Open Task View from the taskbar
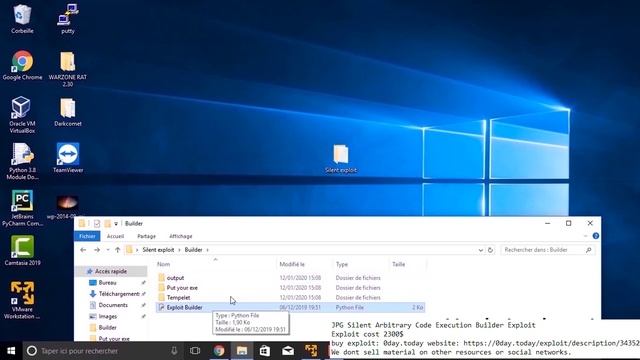640x360 pixels. click(x=195, y=351)
